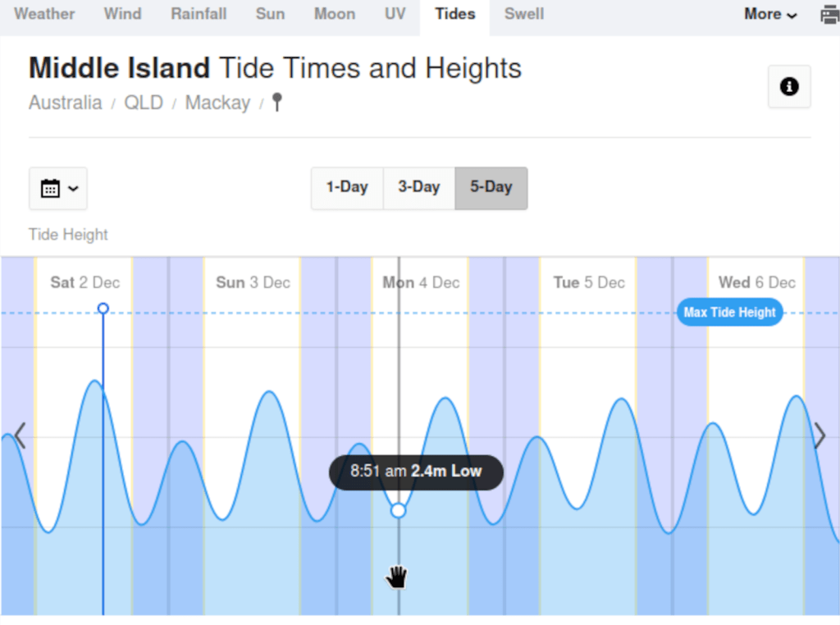
Task: Switch to the Swell tab
Action: [x=524, y=14]
